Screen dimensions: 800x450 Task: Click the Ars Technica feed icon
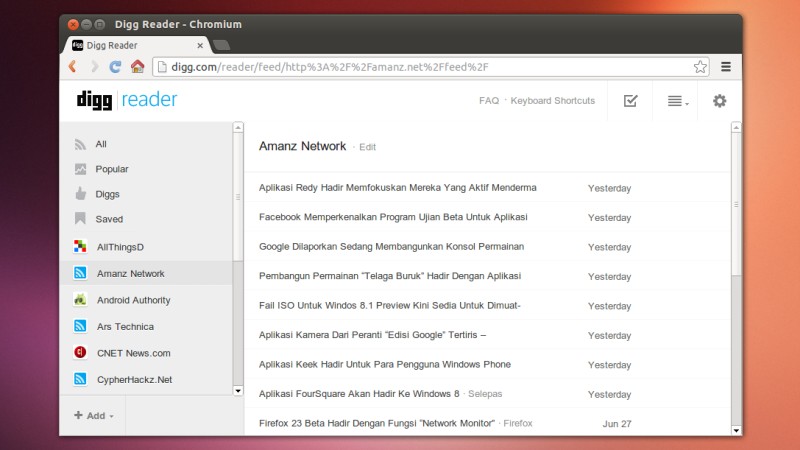(80, 326)
